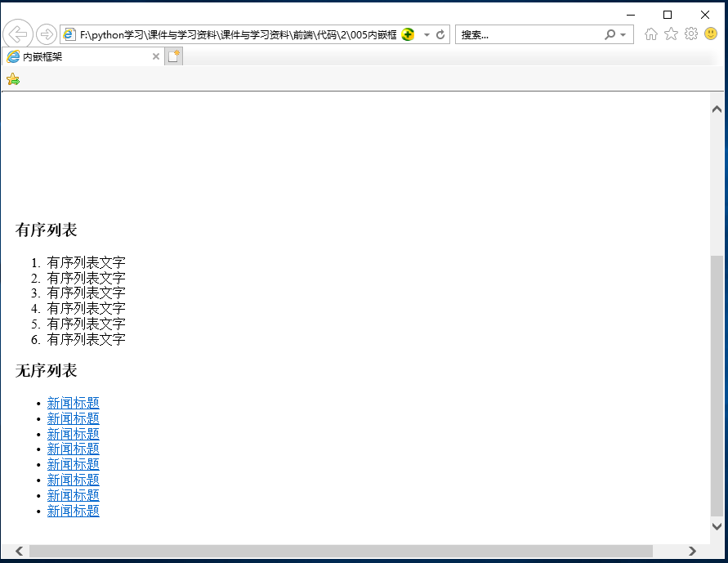
Task: Click the Forward navigation arrow
Action: [x=46, y=34]
